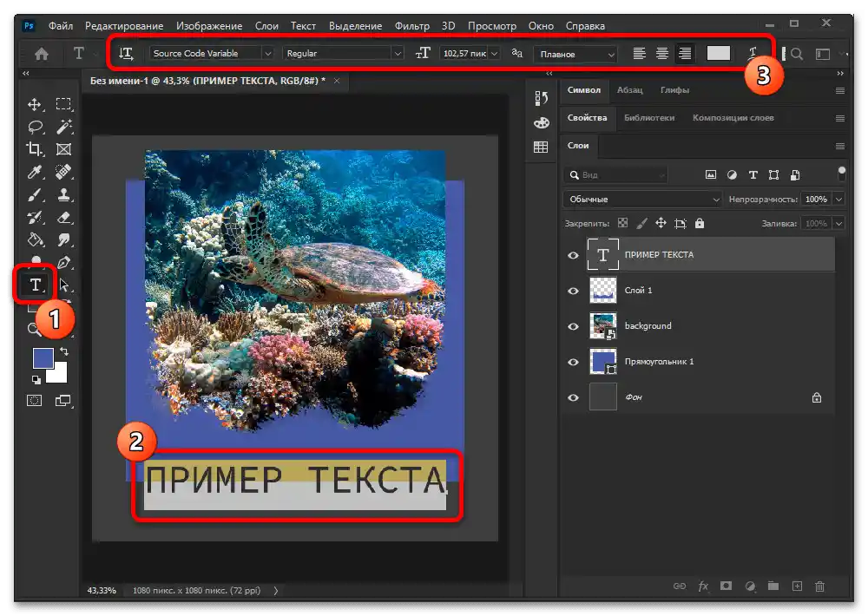868x616 pixels.
Task: Open the text color swatch in options bar
Action: click(719, 53)
